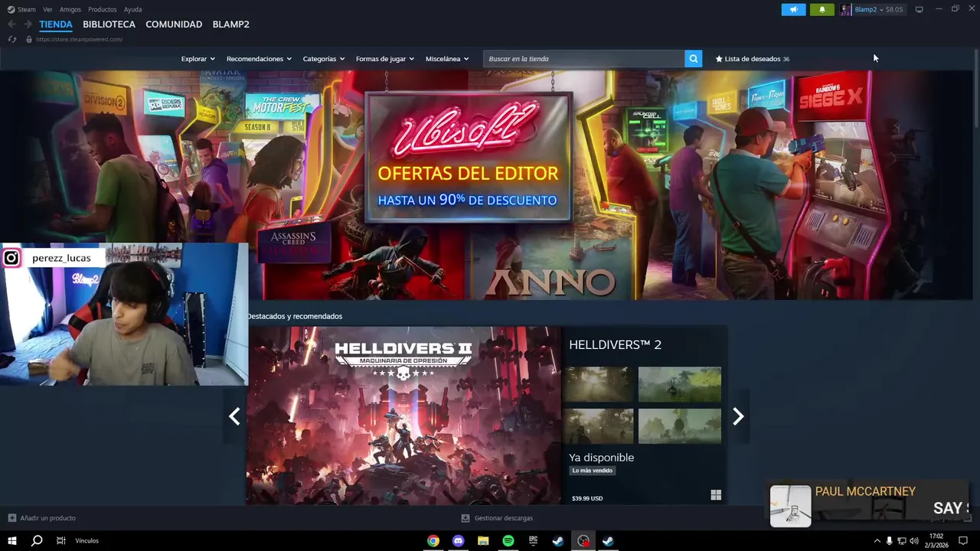Open the COMUNIDAD tab
The height and width of the screenshot is (551, 980).
coord(174,24)
